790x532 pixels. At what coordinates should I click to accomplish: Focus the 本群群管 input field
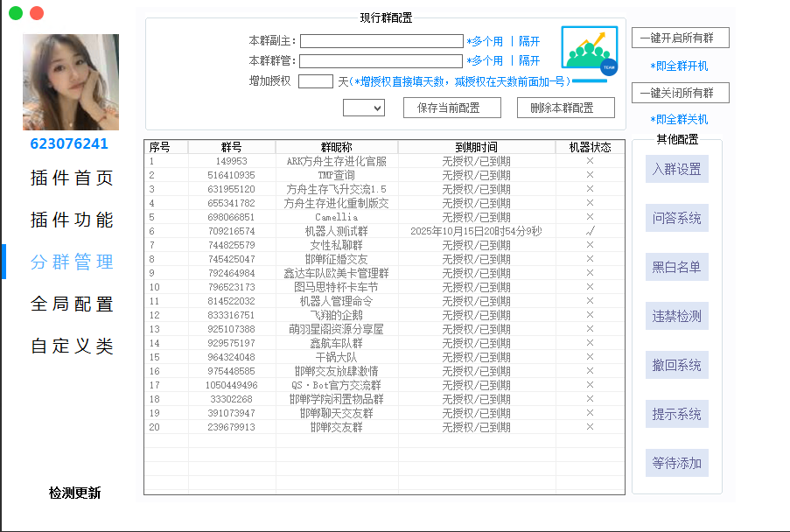pos(381,61)
